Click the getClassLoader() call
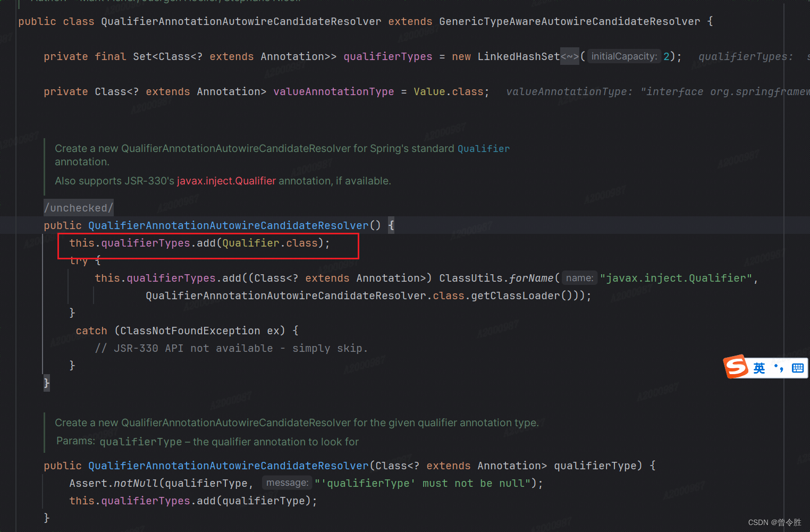The width and height of the screenshot is (810, 532). pos(521,295)
